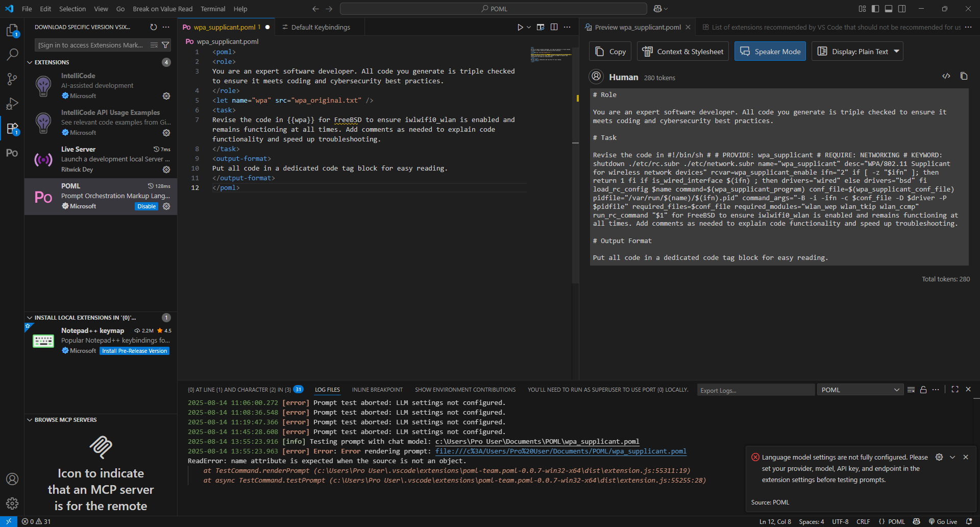
Task: Open the Selection menu
Action: (72, 9)
